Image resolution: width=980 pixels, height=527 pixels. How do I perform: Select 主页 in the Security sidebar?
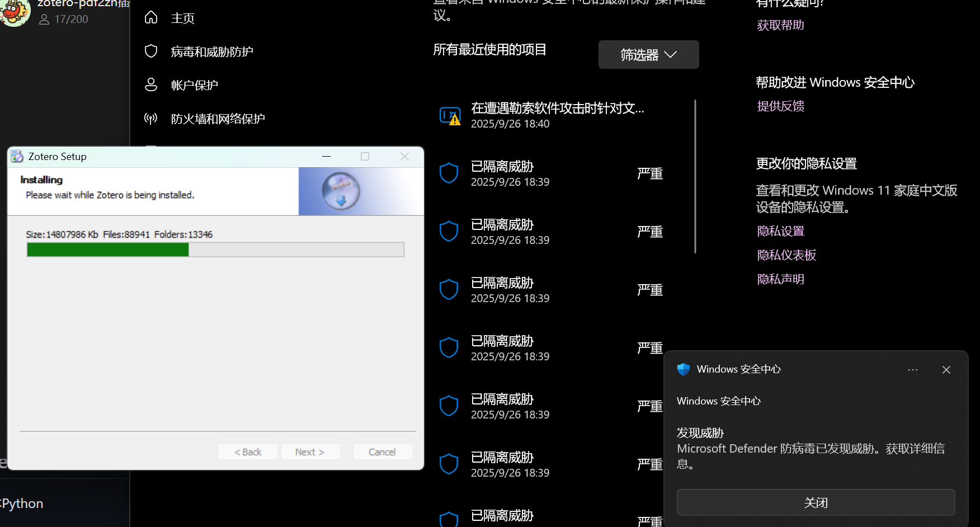click(183, 18)
